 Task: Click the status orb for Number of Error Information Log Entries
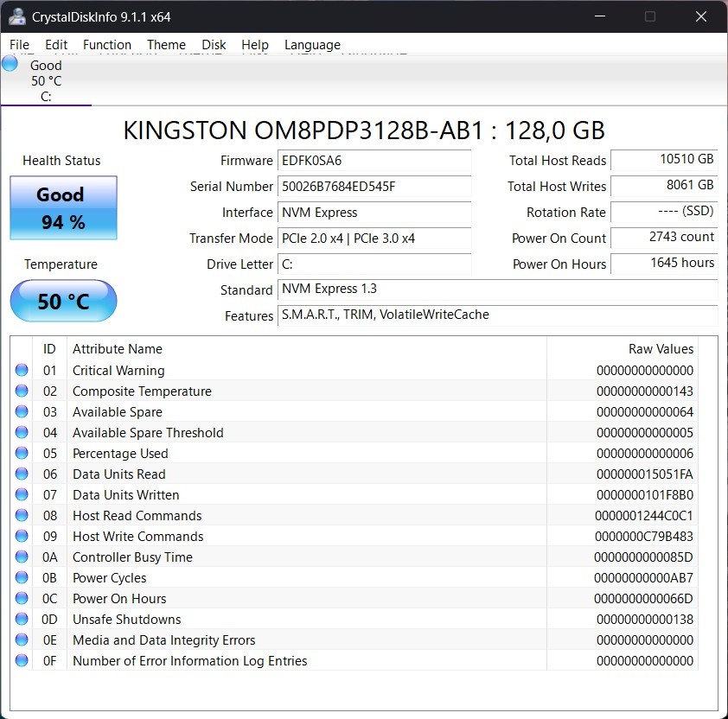point(22,660)
